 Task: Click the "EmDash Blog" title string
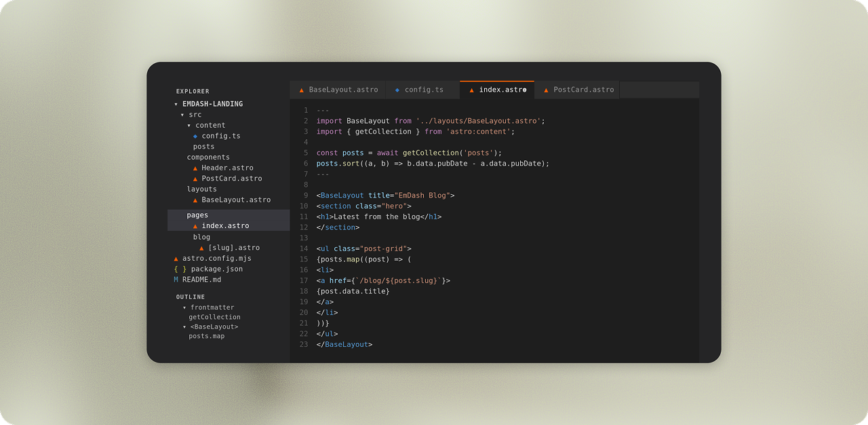point(422,196)
